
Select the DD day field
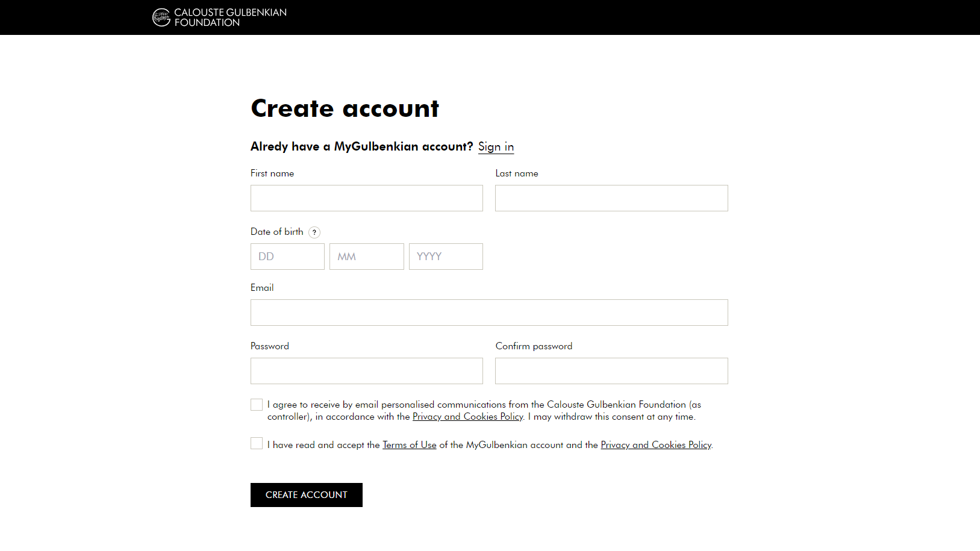coord(287,257)
